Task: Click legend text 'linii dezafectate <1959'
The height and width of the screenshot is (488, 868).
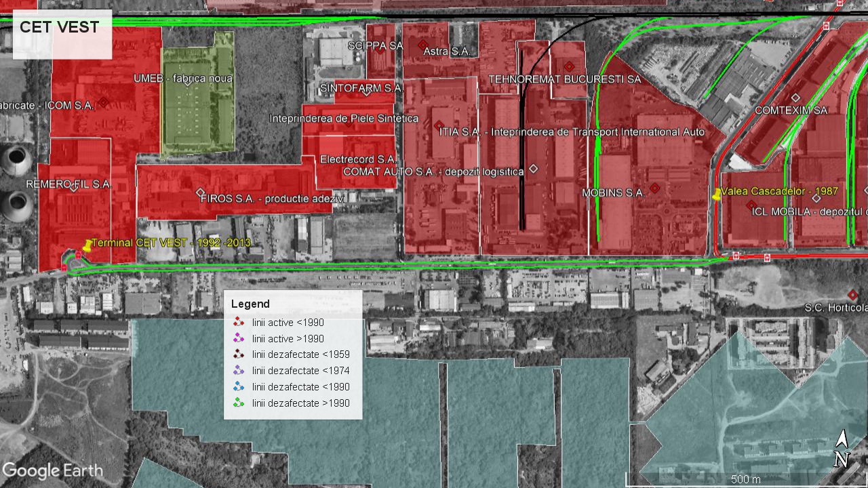Action: [301, 354]
